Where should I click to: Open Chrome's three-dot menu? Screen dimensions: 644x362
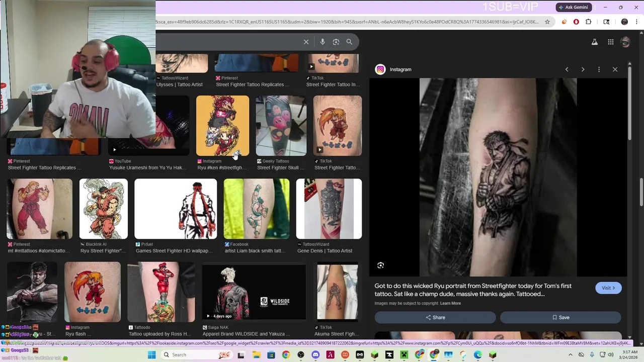(636, 22)
